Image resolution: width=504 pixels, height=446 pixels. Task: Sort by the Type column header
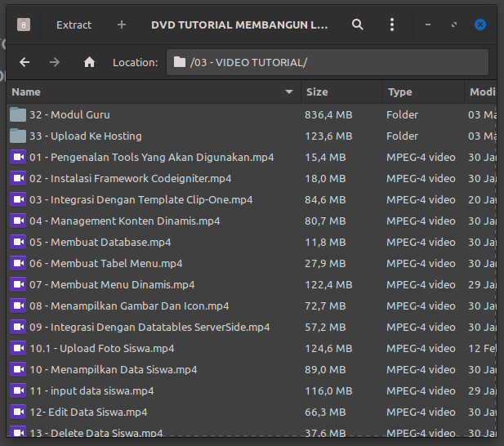pyautogui.click(x=422, y=92)
